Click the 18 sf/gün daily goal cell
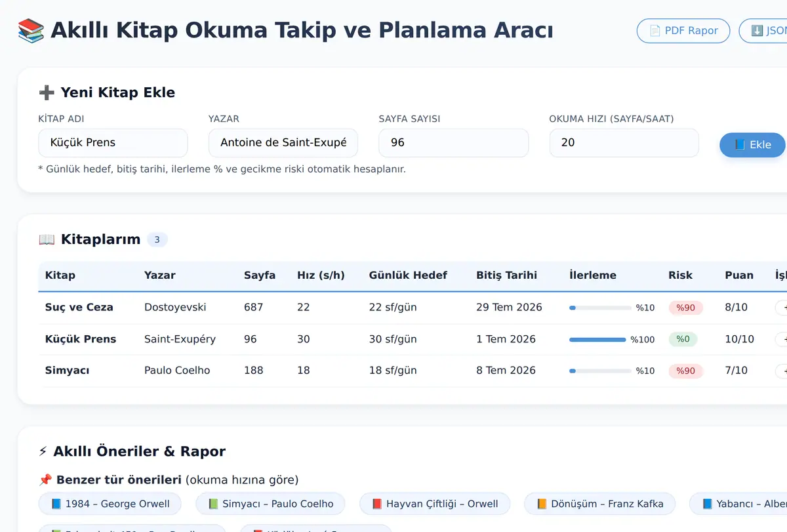The width and height of the screenshot is (787, 532). (x=393, y=371)
